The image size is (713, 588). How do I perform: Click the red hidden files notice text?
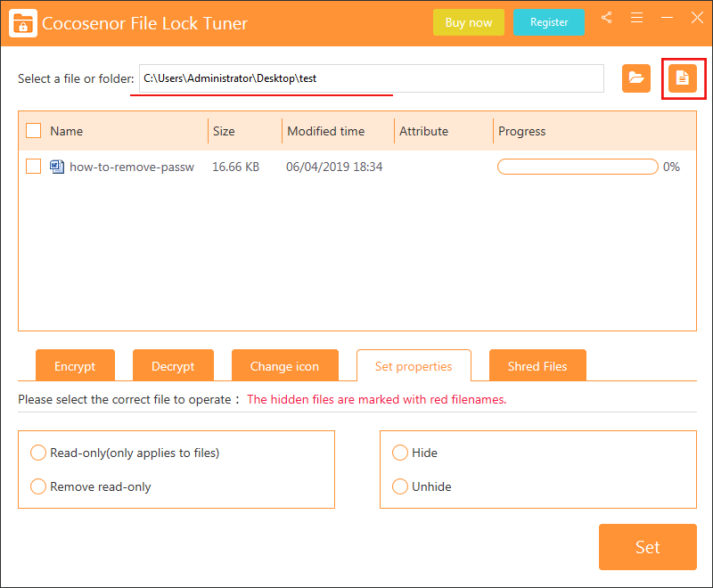click(376, 399)
